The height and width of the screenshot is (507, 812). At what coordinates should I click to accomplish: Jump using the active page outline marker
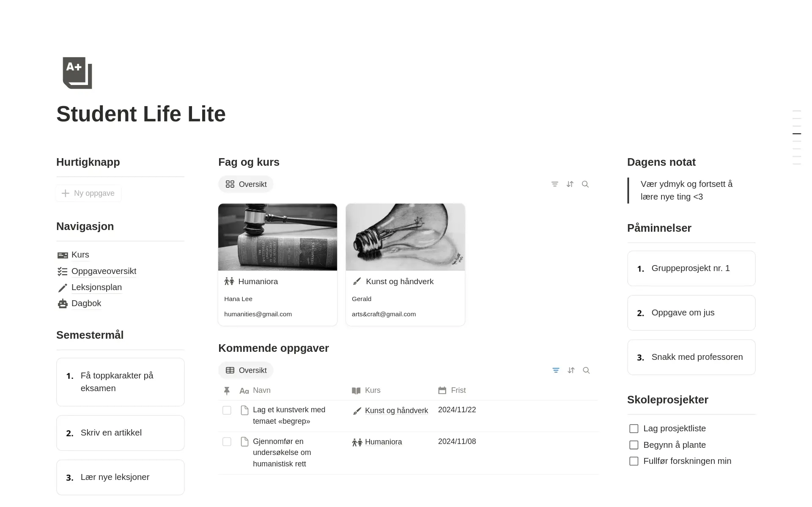point(797,134)
